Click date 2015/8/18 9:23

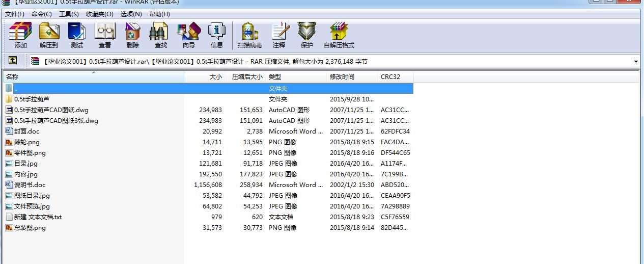click(352, 217)
